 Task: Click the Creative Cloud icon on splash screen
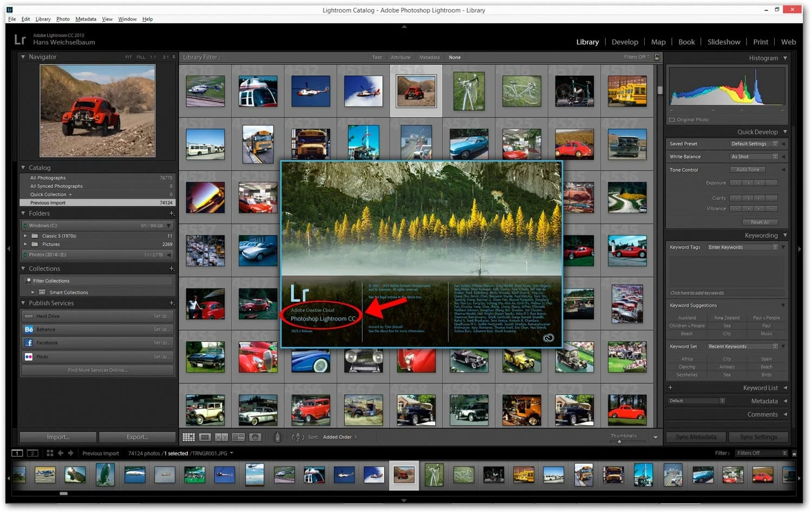pos(548,338)
